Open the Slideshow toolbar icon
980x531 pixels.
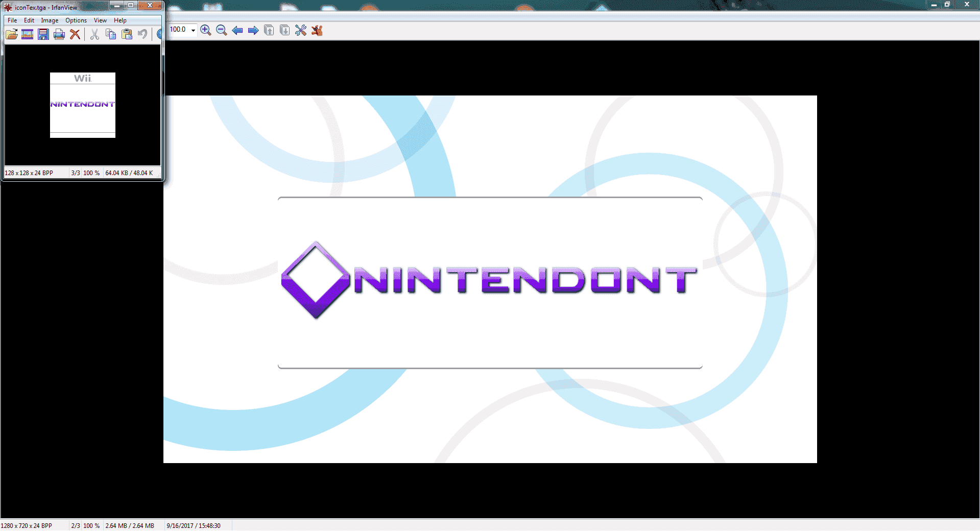pyautogui.click(x=28, y=34)
